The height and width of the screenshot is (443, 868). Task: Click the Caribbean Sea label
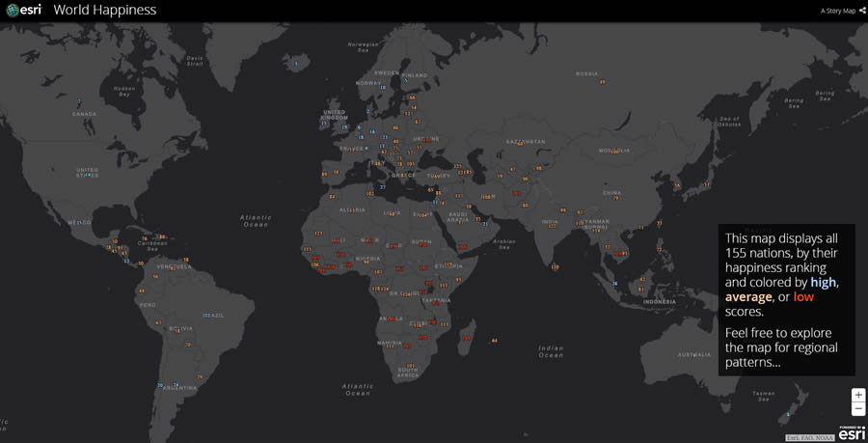click(152, 246)
